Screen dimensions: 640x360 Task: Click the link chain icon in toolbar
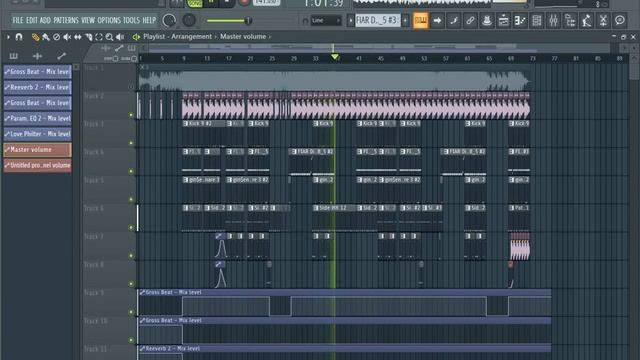(x=470, y=20)
